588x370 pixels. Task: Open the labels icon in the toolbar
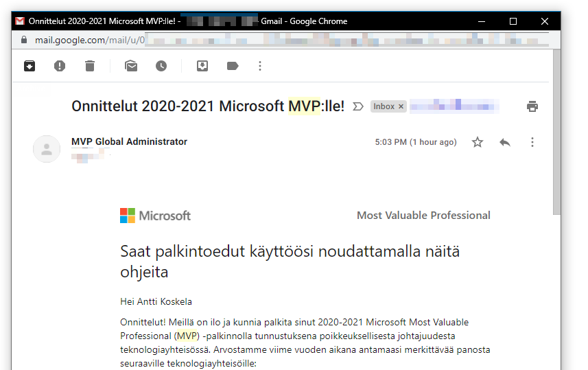tap(233, 66)
